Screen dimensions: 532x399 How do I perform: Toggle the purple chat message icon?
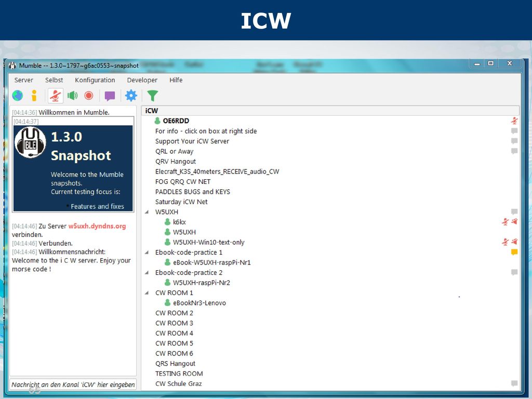[x=110, y=96]
